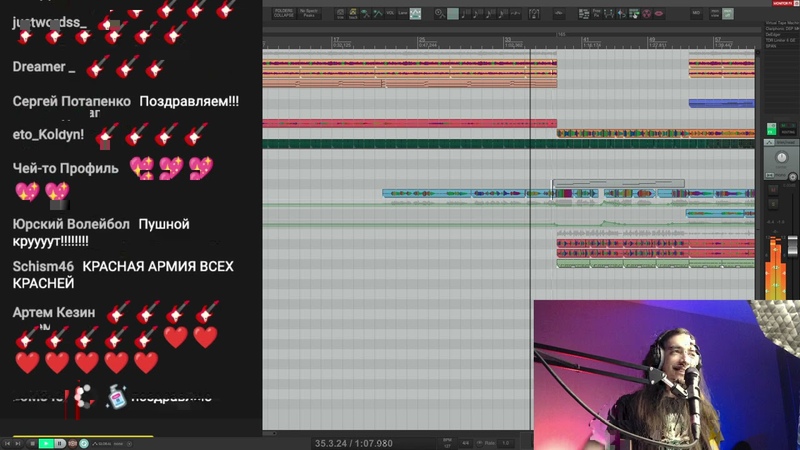800x450 pixels.
Task: Jump to project start in transport
Action: click(x=7, y=443)
